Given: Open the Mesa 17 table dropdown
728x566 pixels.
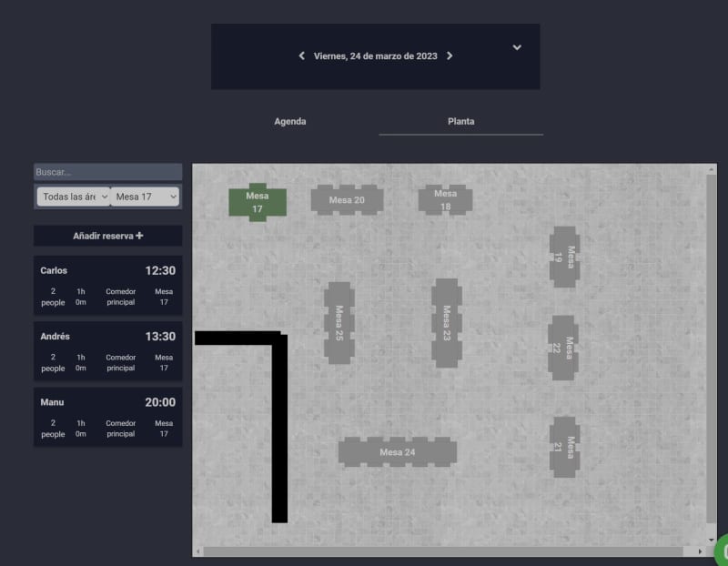Looking at the screenshot, I should coord(145,197).
